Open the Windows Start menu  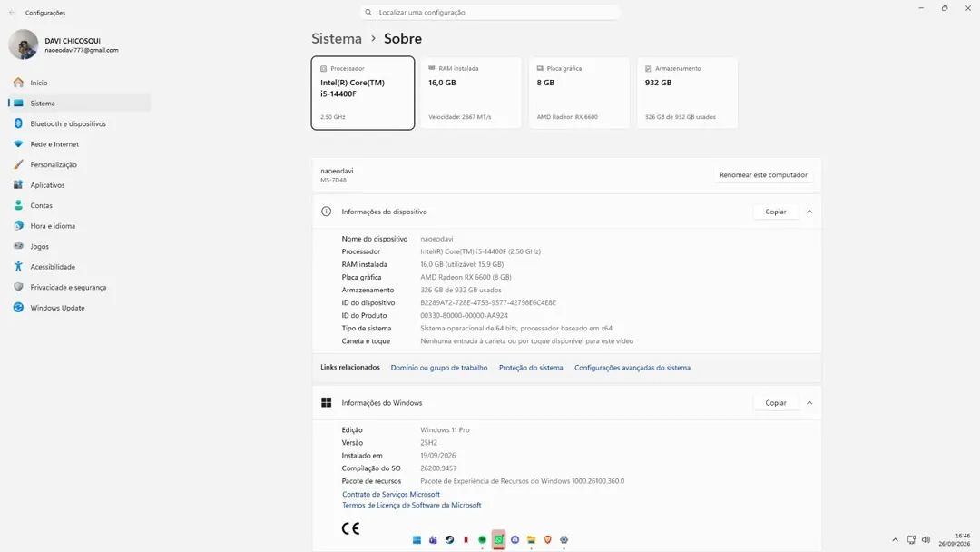[416, 540]
